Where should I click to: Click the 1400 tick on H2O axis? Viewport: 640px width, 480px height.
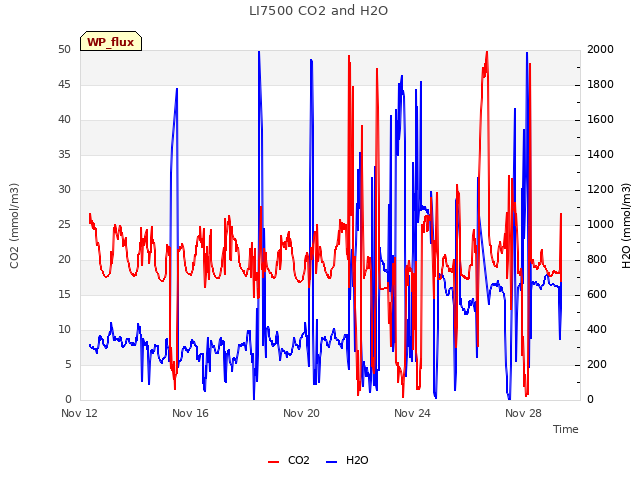600,155
